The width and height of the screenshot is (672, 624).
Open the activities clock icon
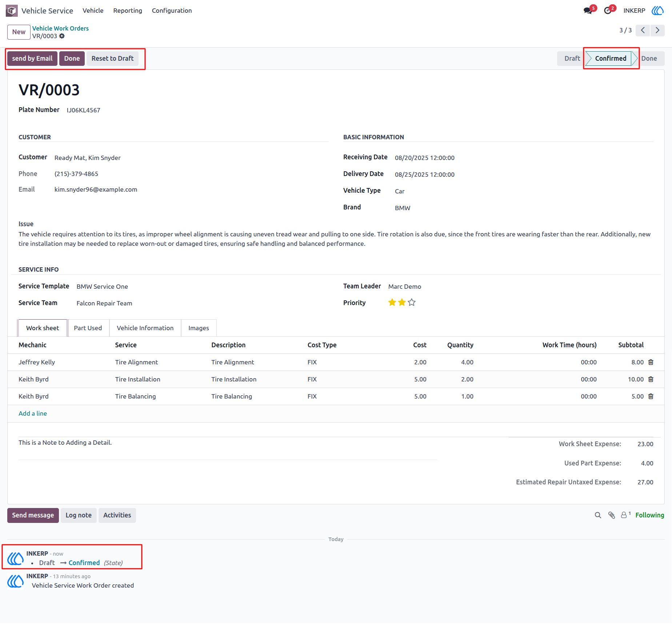(x=608, y=11)
